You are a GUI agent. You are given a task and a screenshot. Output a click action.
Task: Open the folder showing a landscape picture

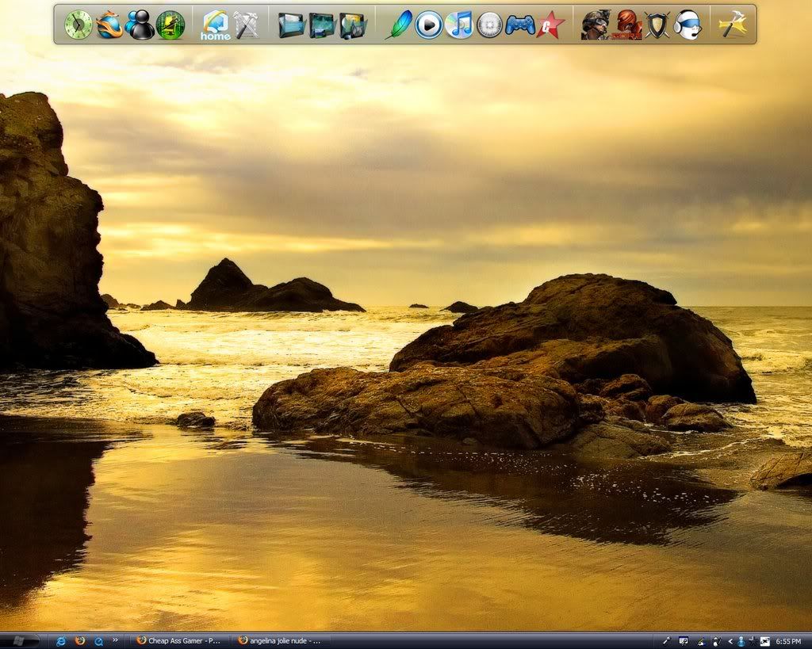click(322, 25)
